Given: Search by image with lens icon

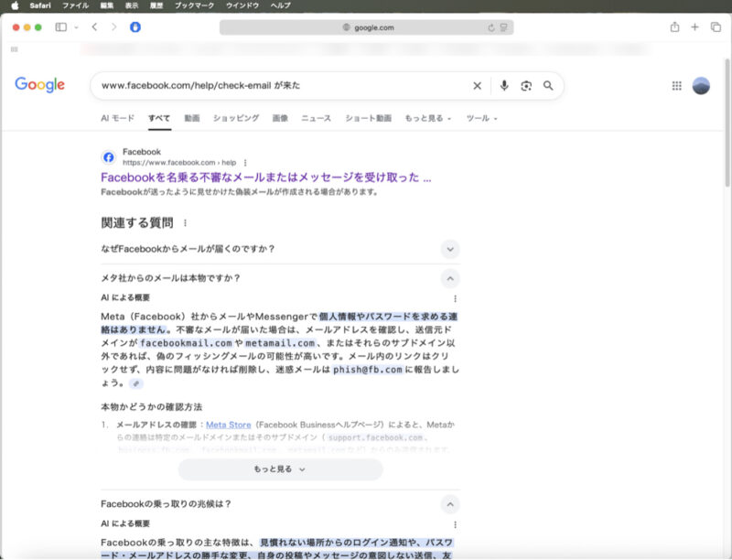Looking at the screenshot, I should (526, 86).
